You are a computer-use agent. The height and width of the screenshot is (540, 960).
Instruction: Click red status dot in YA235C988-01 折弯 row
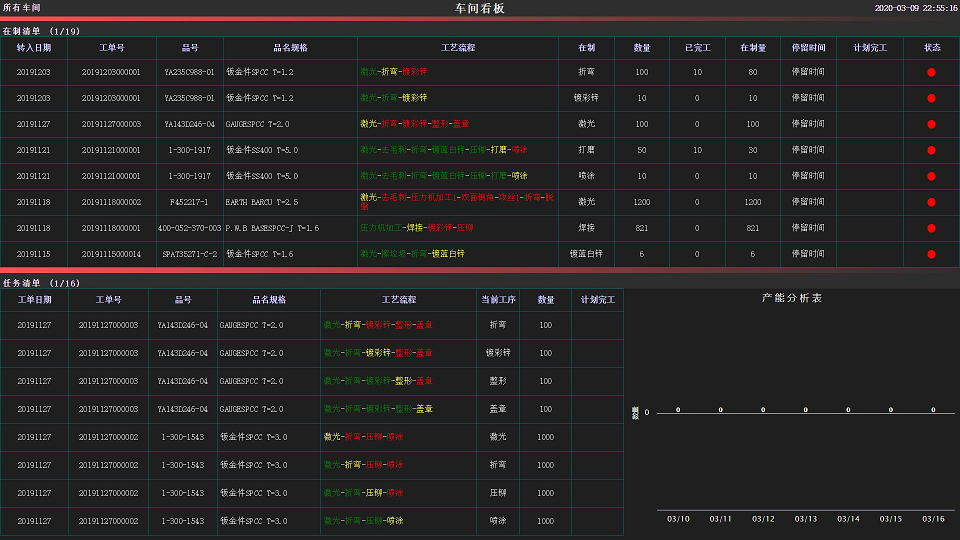[x=931, y=72]
